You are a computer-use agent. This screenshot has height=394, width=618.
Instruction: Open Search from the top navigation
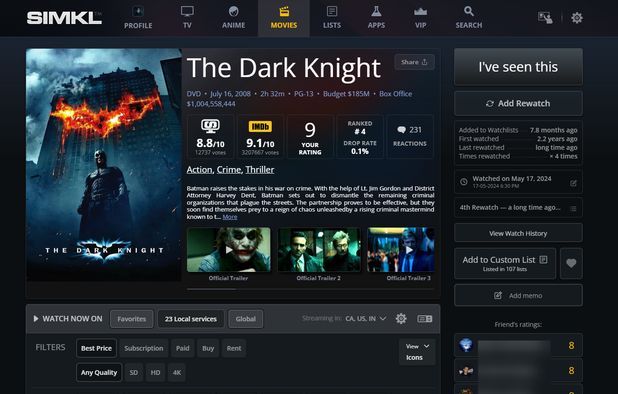469,18
